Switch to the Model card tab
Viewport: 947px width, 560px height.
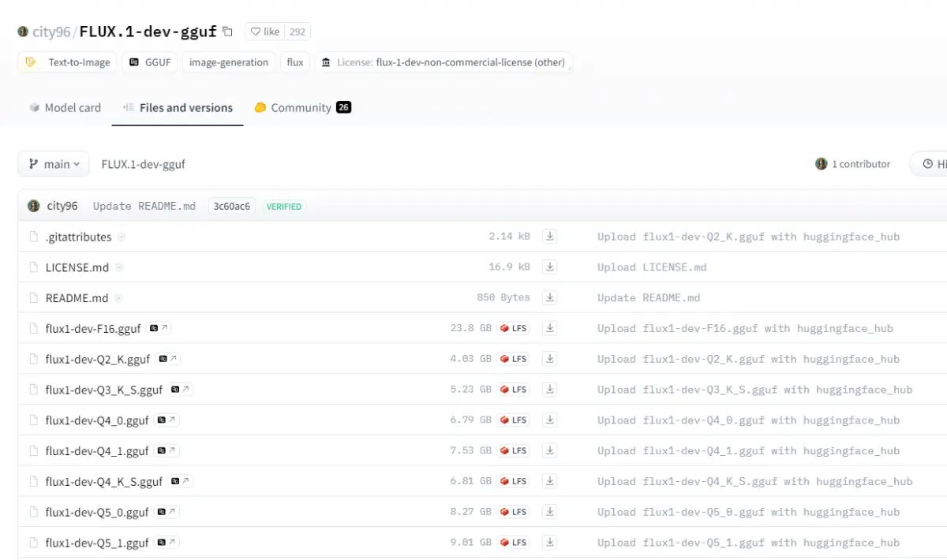coord(65,108)
